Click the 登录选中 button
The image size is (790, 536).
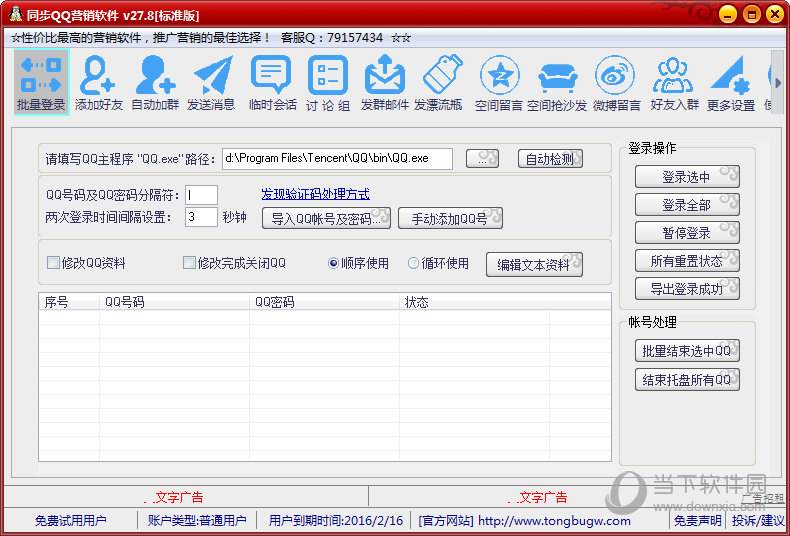(x=687, y=177)
